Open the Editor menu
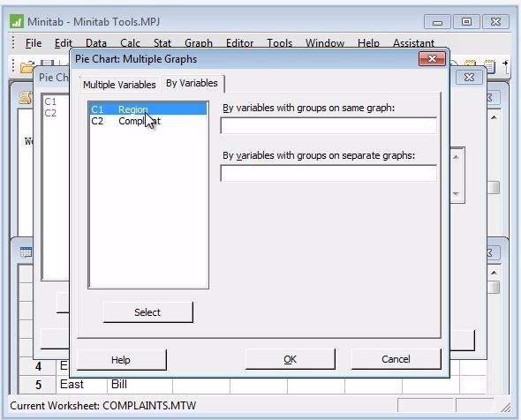Viewport: 521px width, 420px height. click(239, 43)
